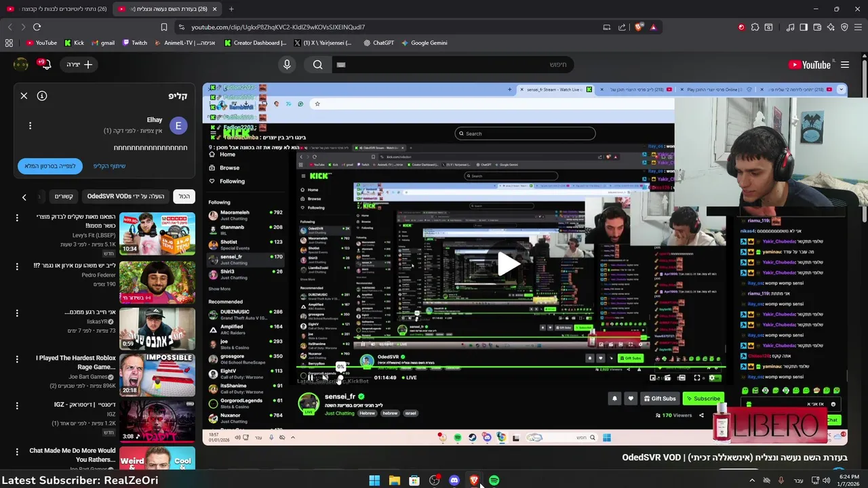868x488 pixels.
Task: Click the bookmark icon in the address bar
Action: click(x=164, y=27)
